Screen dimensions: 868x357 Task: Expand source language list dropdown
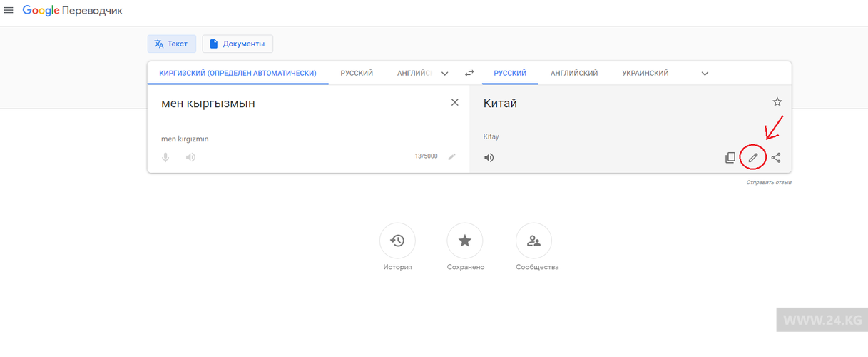tap(445, 74)
